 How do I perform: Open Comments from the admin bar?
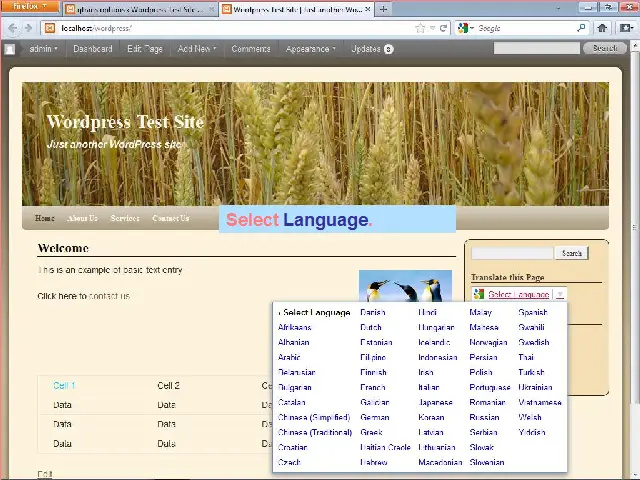(x=251, y=49)
